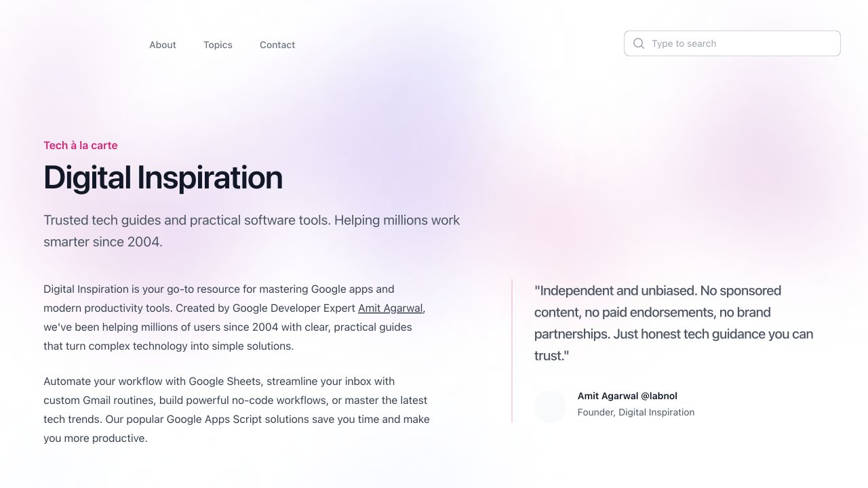Click the founder avatar placeholder

(550, 407)
